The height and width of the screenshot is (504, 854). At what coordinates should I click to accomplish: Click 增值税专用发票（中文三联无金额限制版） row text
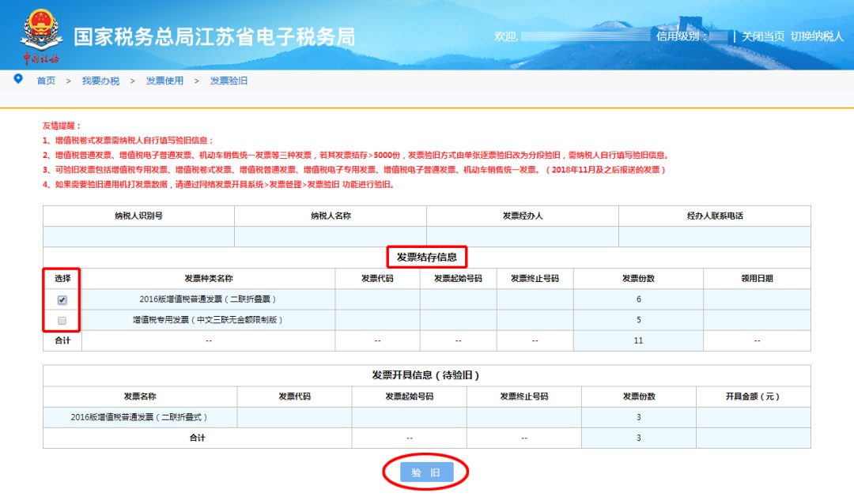(x=209, y=319)
